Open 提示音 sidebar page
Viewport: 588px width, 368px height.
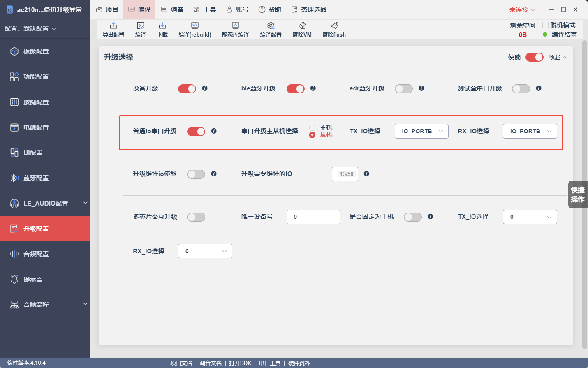tap(45, 279)
